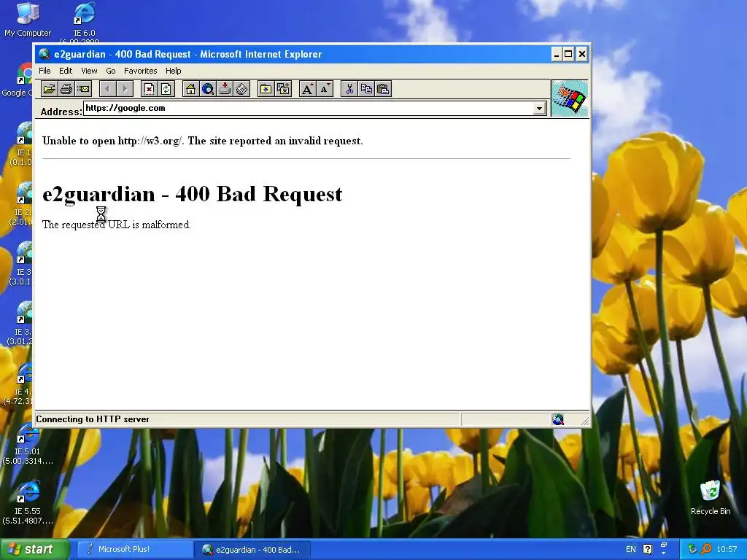Click the language bar options arrow
Image resolution: width=747 pixels, height=560 pixels.
(x=664, y=553)
